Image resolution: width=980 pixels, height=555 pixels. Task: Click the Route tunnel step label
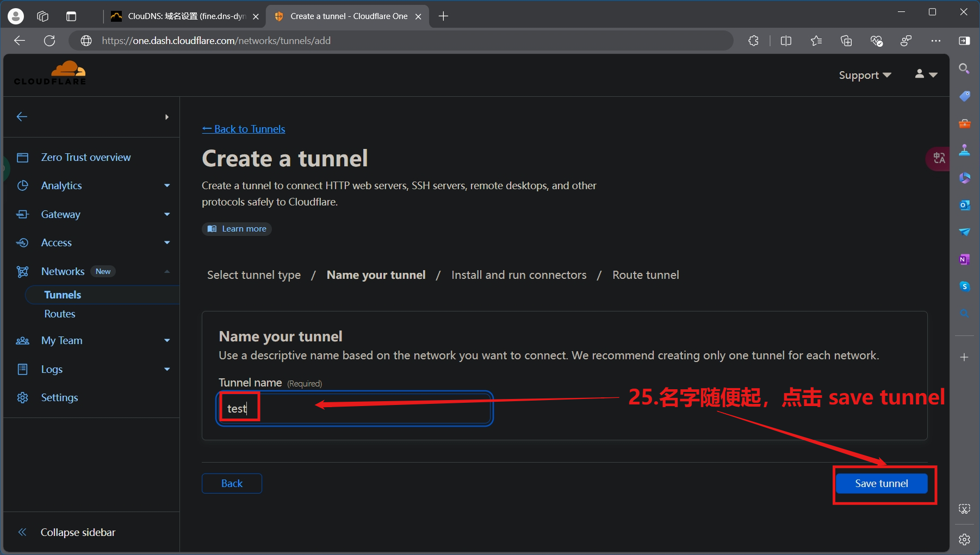(x=646, y=275)
